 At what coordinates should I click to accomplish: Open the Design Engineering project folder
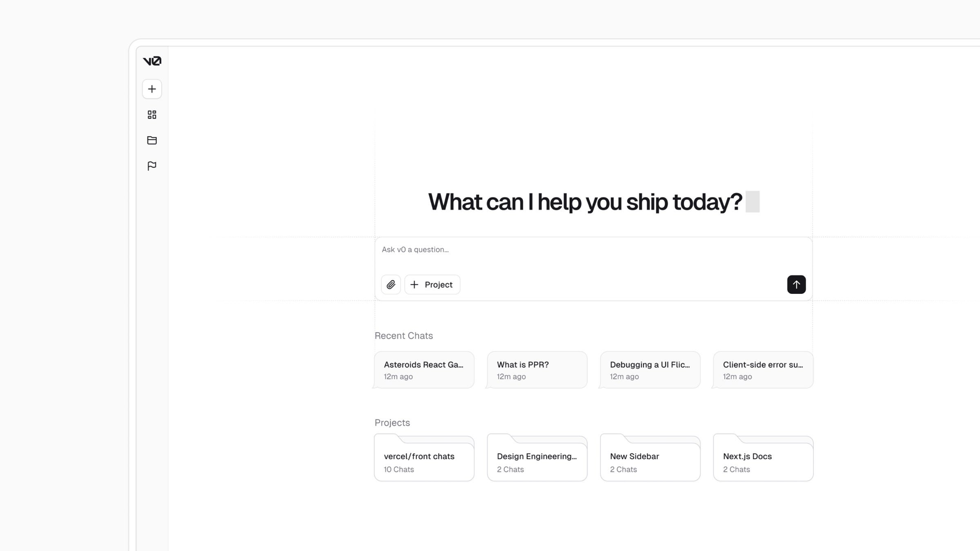pyautogui.click(x=537, y=461)
